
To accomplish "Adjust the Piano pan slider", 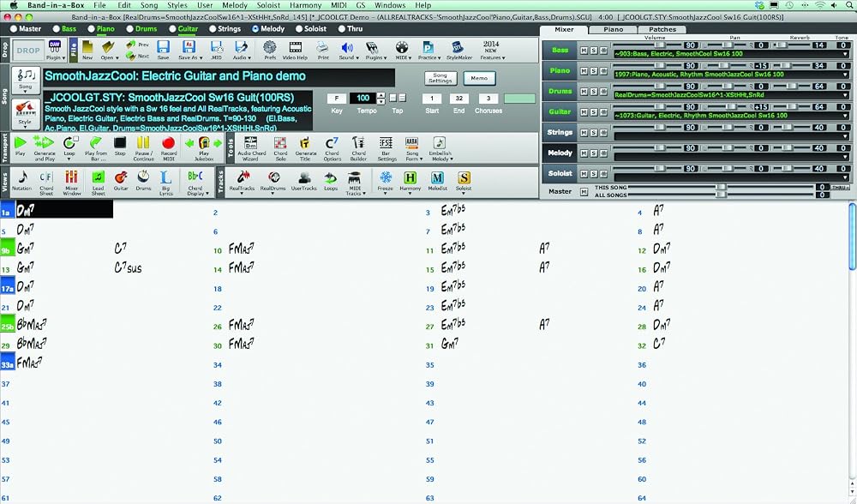I will pos(727,66).
